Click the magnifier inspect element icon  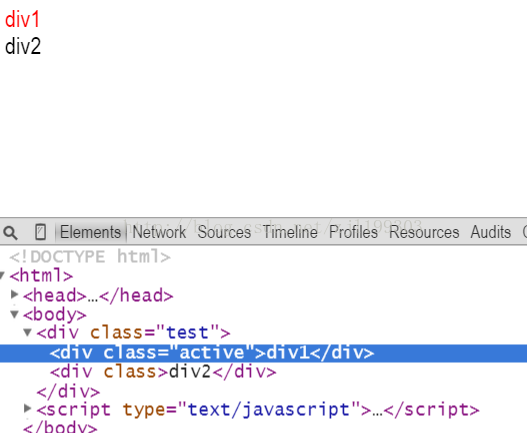point(10,232)
